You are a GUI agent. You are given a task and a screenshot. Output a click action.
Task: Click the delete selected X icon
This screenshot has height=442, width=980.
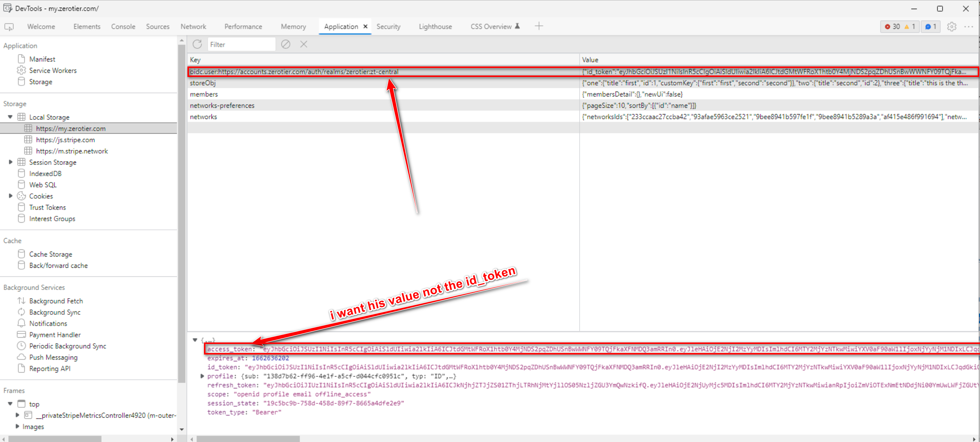(303, 45)
